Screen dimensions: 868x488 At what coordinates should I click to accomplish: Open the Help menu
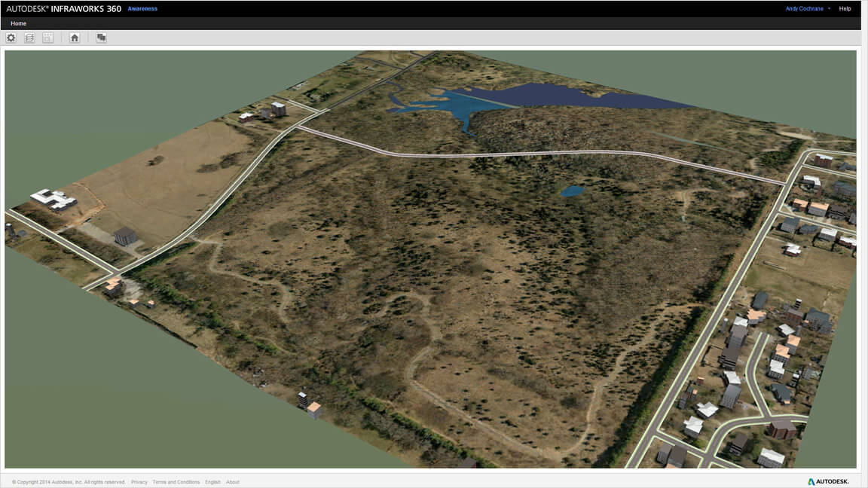tap(845, 9)
